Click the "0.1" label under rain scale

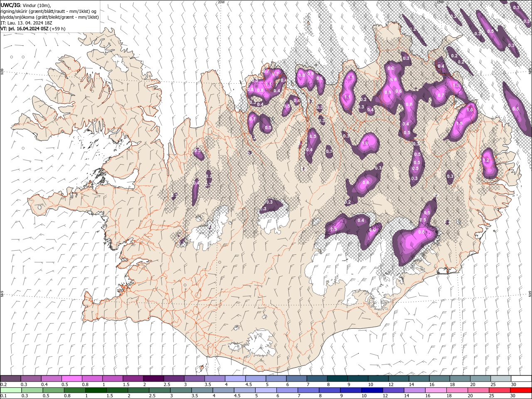point(4,396)
